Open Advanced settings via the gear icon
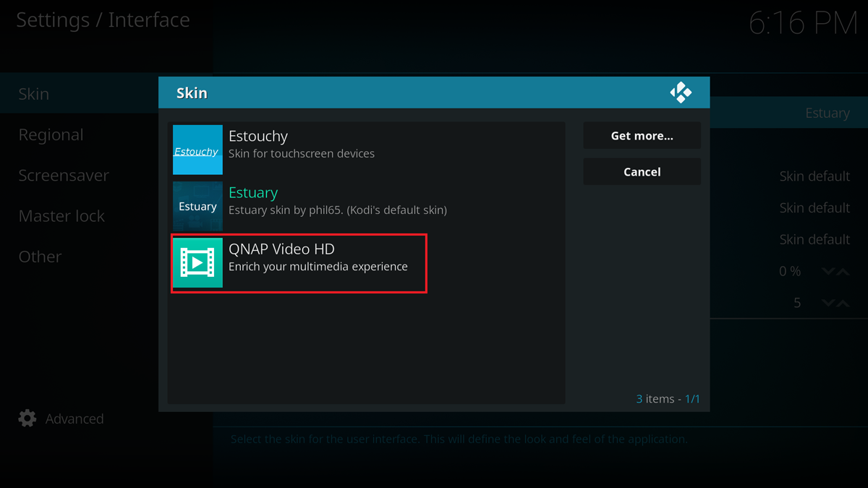Screen dimensions: 868x488 26,418
